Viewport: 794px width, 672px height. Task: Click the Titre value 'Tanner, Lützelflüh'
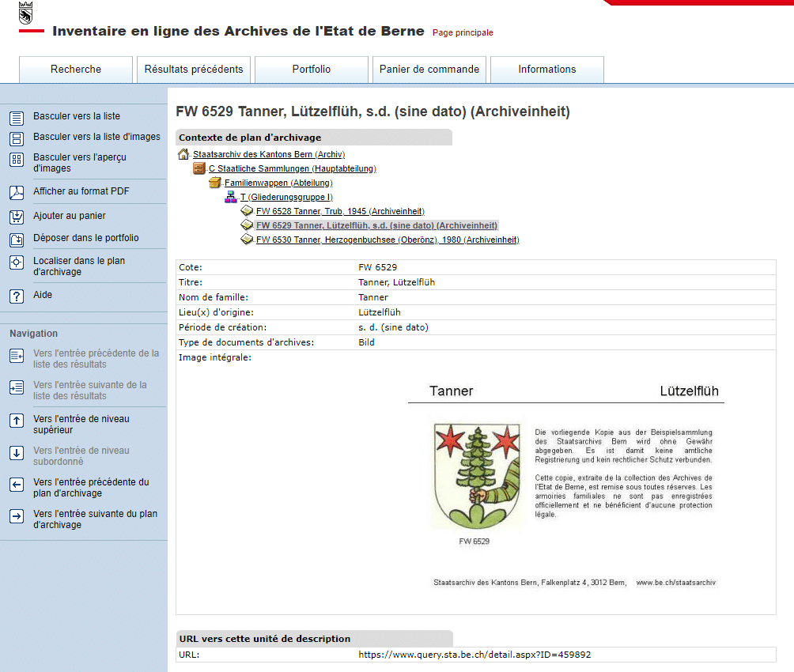pyautogui.click(x=396, y=282)
